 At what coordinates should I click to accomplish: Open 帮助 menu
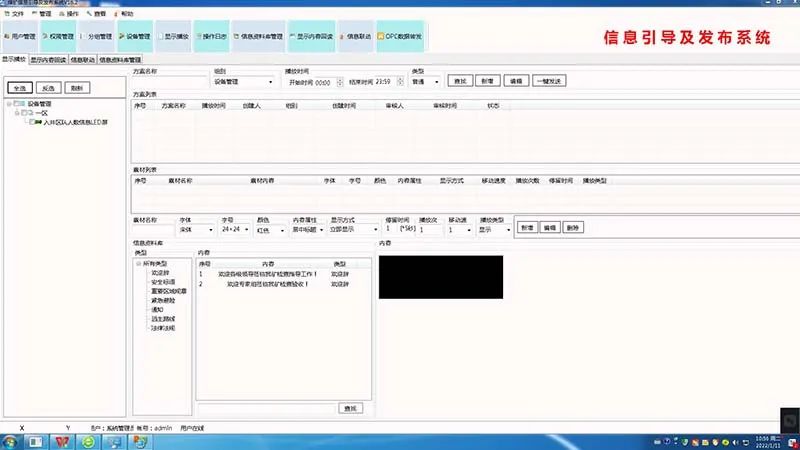[x=124, y=14]
